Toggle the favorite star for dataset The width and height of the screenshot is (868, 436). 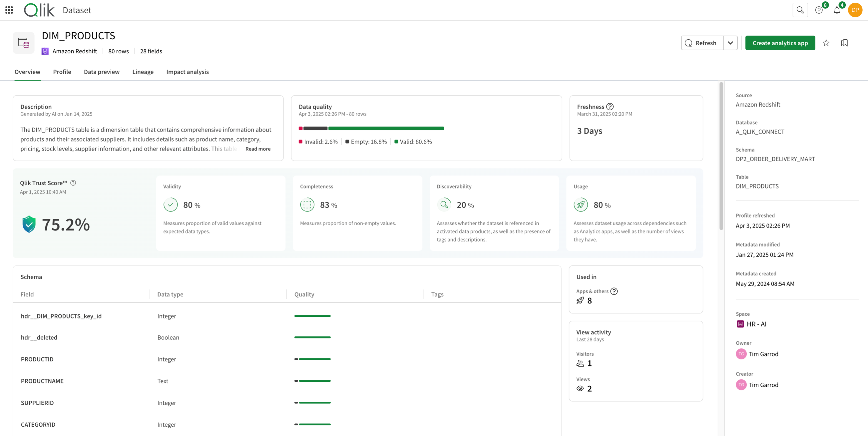click(x=826, y=43)
